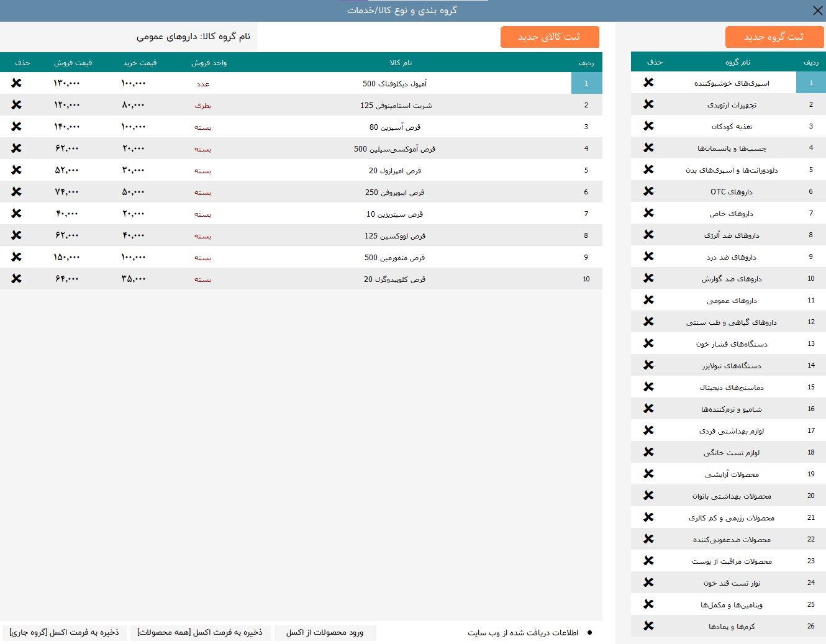Delete the group داروهای ضد آلرژی
This screenshot has width=826, height=644.
[x=648, y=235]
